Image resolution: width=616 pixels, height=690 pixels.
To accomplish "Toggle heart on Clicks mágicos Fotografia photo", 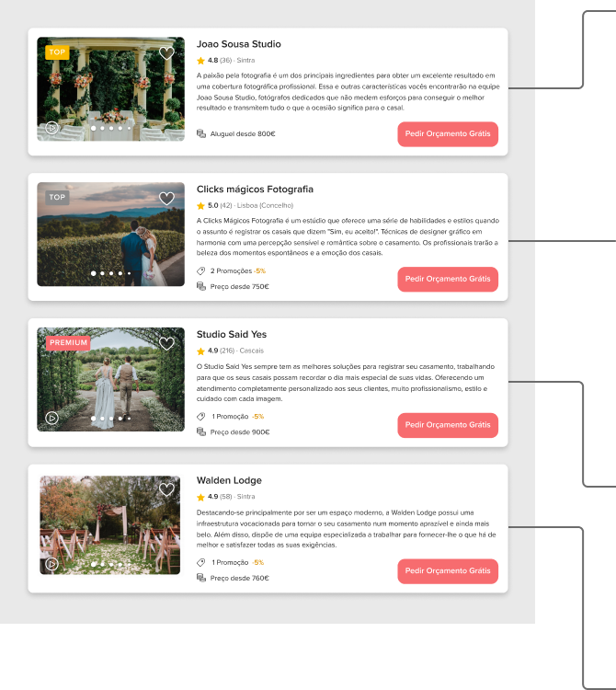I will pyautogui.click(x=166, y=199).
